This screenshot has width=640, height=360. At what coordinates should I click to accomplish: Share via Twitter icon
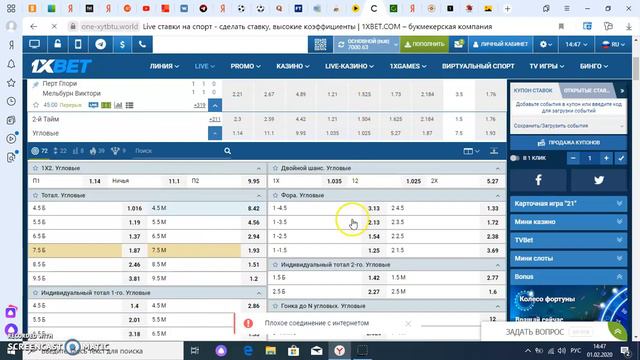click(x=598, y=180)
